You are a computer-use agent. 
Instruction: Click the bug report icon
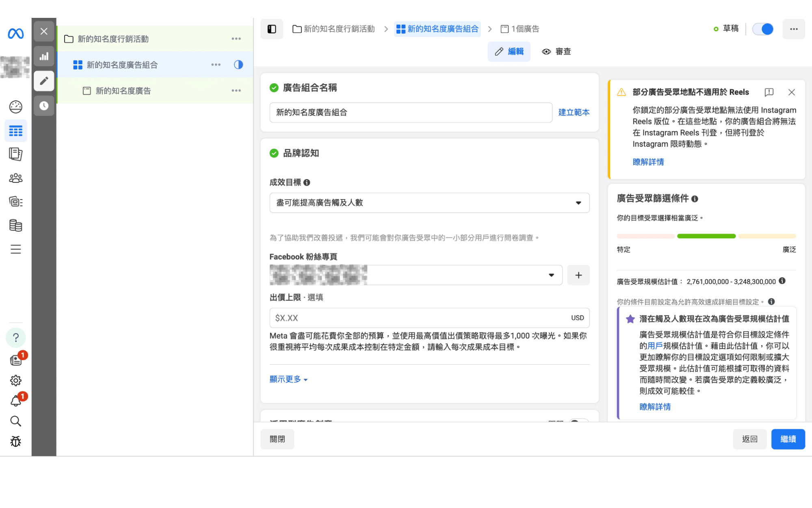tap(15, 441)
